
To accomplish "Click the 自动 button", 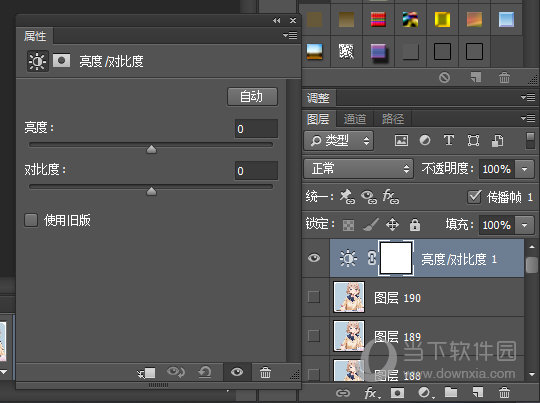I will (252, 97).
